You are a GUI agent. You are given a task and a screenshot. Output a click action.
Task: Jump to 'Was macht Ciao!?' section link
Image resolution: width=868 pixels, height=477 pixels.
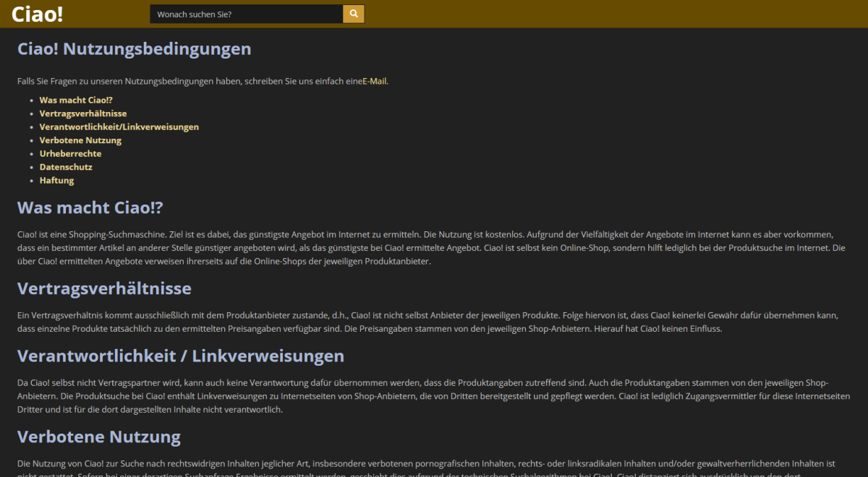coord(76,100)
